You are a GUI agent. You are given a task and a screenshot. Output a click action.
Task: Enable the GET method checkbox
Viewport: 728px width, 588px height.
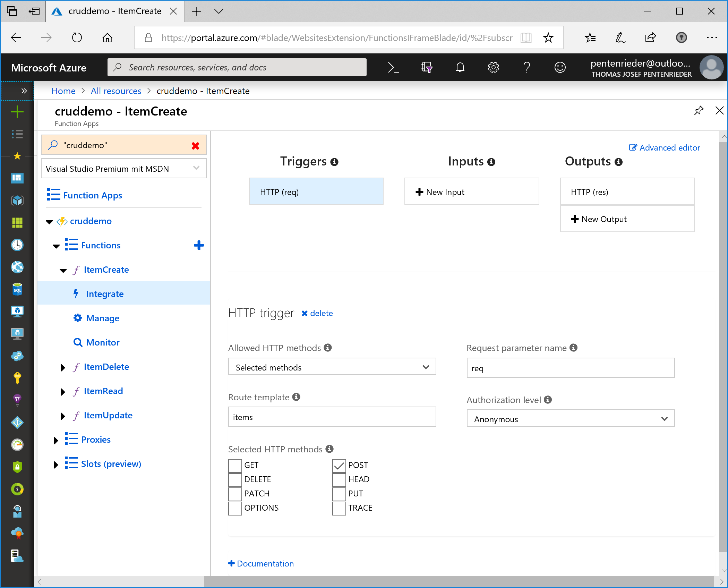pyautogui.click(x=235, y=466)
